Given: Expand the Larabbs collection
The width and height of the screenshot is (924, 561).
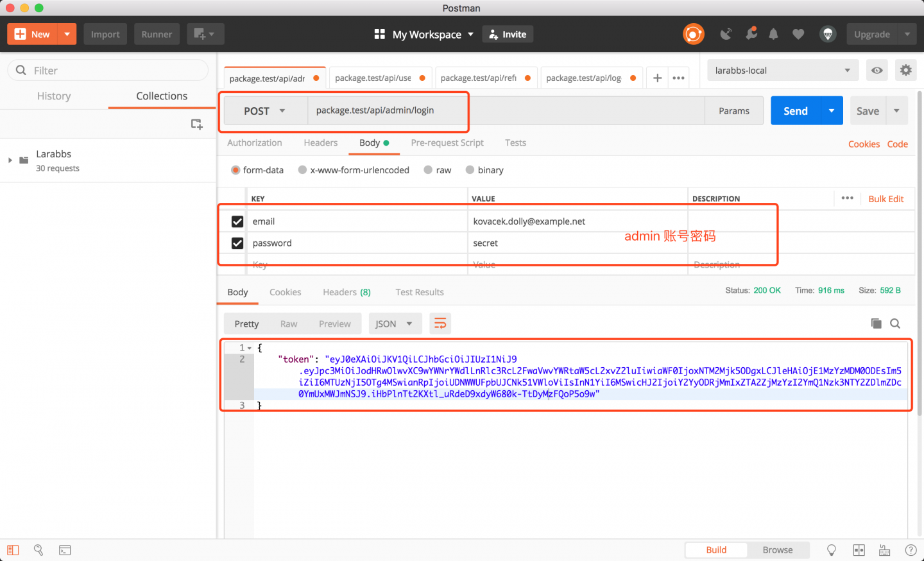Looking at the screenshot, I should click(x=10, y=160).
